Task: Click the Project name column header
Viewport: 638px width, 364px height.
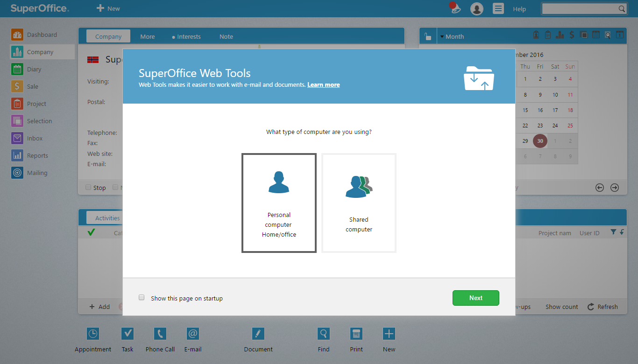Action: (555, 233)
